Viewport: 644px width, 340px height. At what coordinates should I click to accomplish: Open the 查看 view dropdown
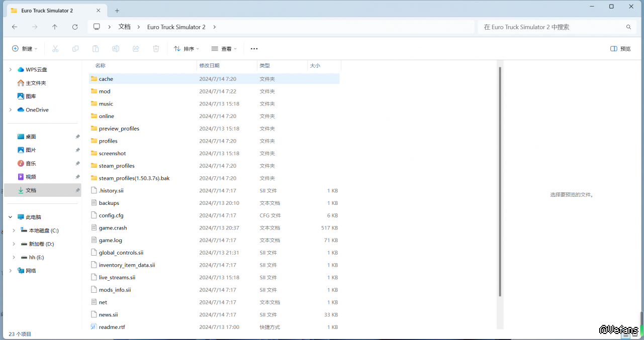[x=224, y=49]
